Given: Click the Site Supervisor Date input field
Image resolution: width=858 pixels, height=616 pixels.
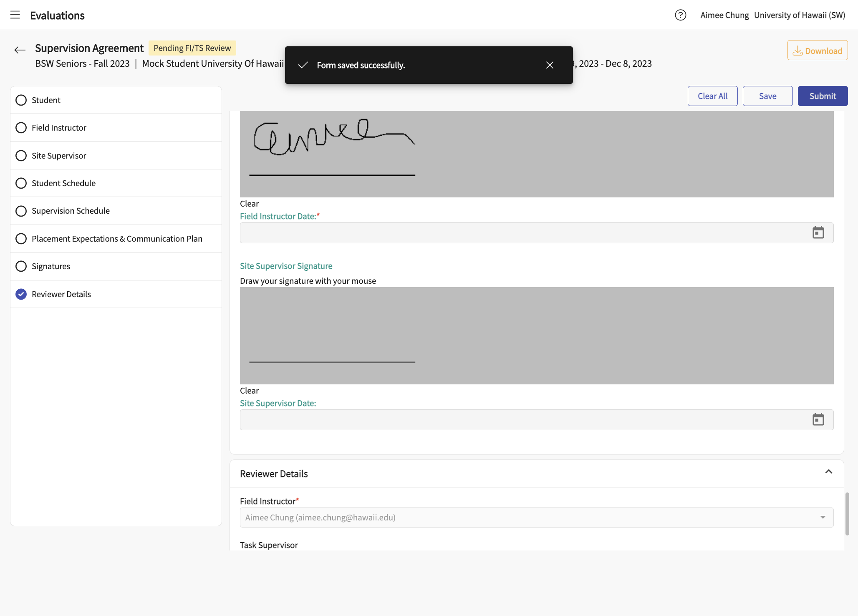Looking at the screenshot, I should [537, 420].
